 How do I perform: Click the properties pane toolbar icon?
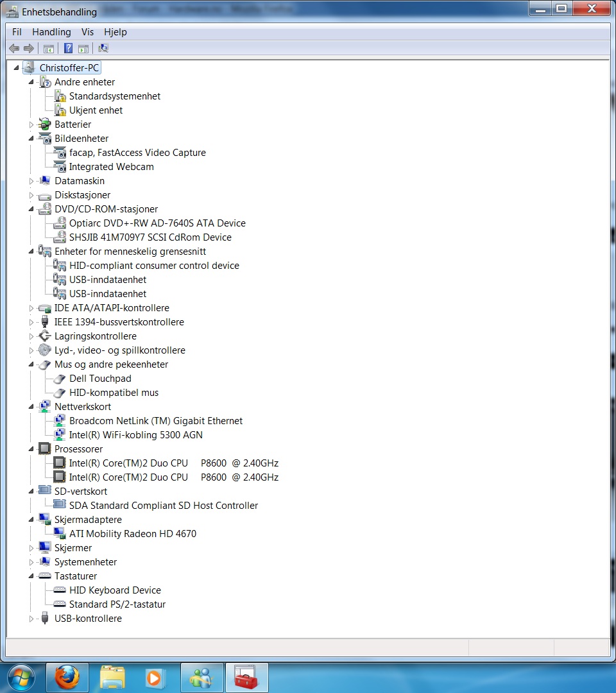83,49
